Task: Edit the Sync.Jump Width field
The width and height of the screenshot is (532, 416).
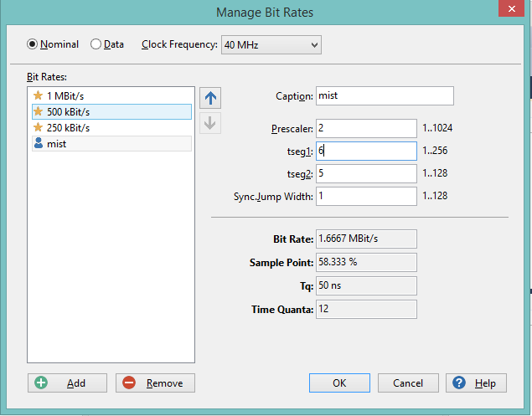Action: (x=366, y=196)
